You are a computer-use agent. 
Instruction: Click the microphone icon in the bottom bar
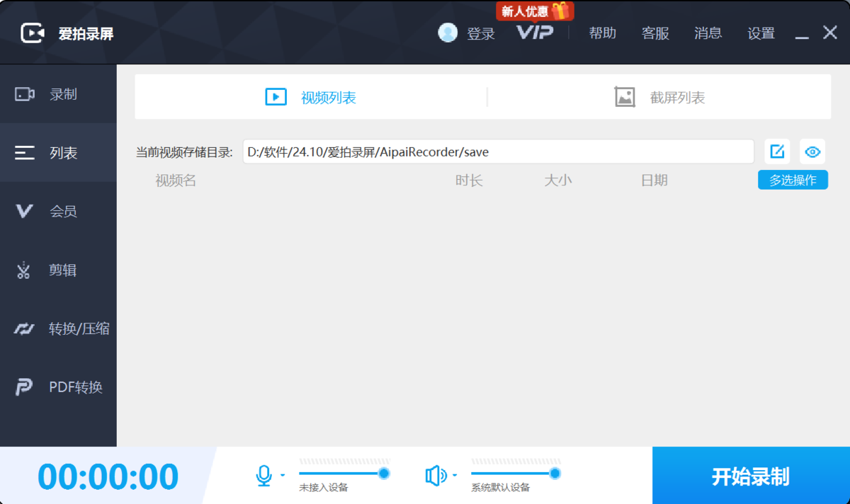pos(263,475)
